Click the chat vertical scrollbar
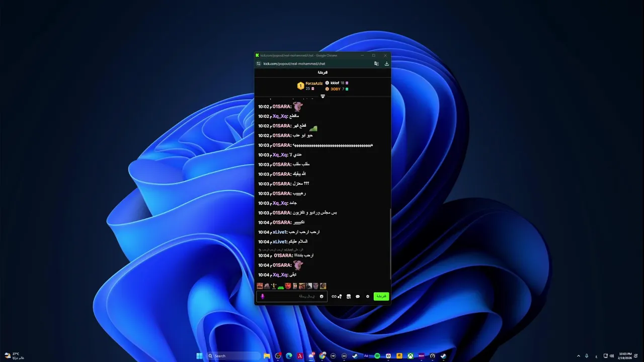The width and height of the screenshot is (644, 362). click(x=390, y=244)
